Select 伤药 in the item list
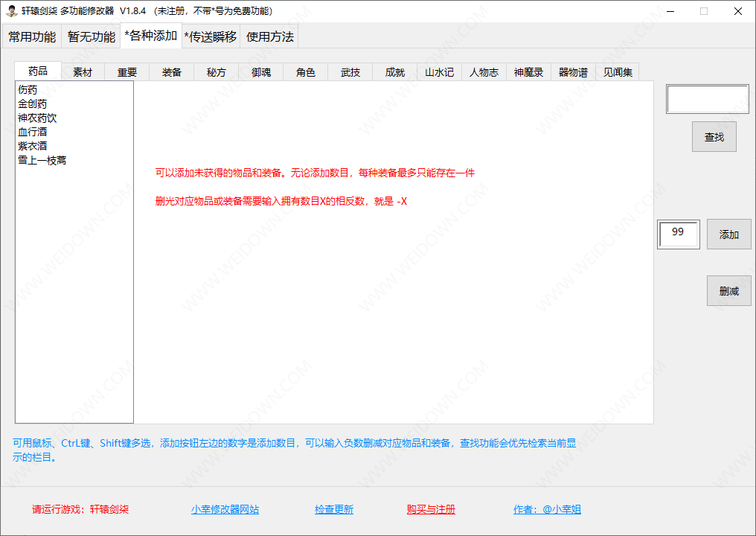 click(28, 90)
